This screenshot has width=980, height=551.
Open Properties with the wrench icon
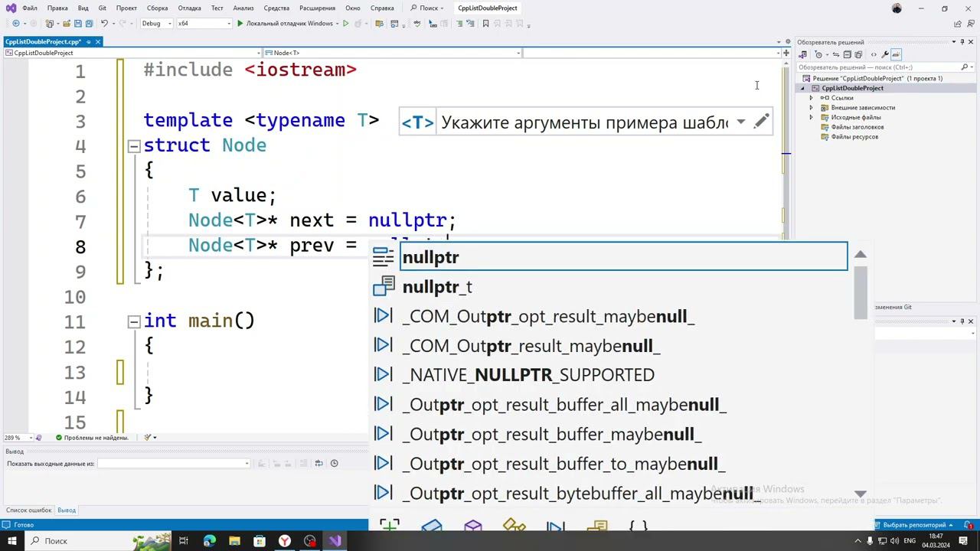pos(885,54)
